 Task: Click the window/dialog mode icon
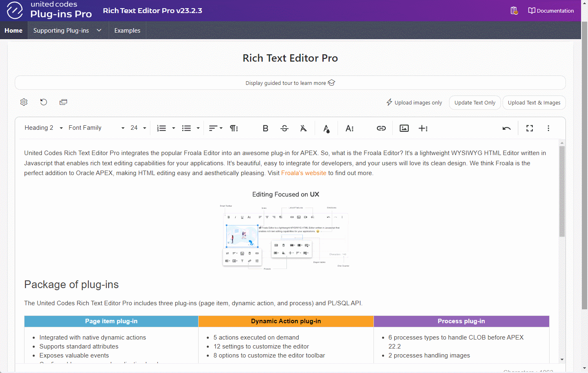[x=63, y=102]
